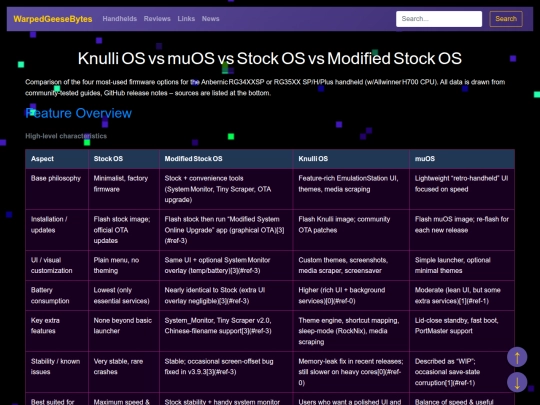Viewport: 540px width, 405px height.
Task: Click the Flash muOS image; re-flash cell
Action: click(462, 230)
